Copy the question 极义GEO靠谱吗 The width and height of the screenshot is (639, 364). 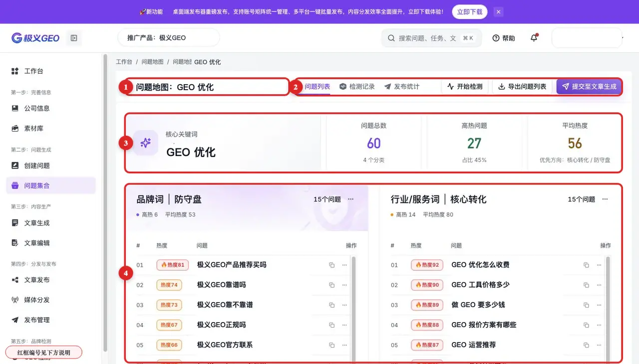(x=331, y=285)
